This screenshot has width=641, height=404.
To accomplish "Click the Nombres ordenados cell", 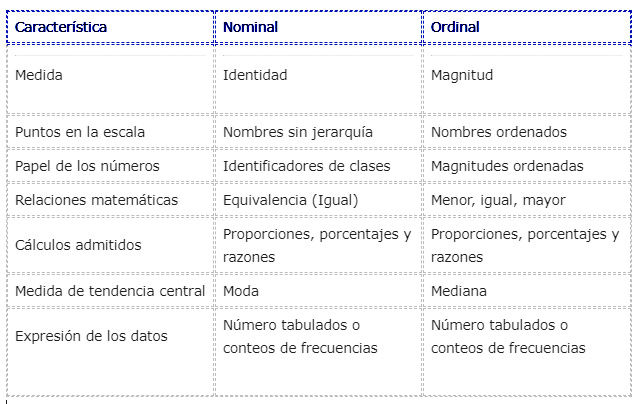I will pyautogui.click(x=499, y=132).
